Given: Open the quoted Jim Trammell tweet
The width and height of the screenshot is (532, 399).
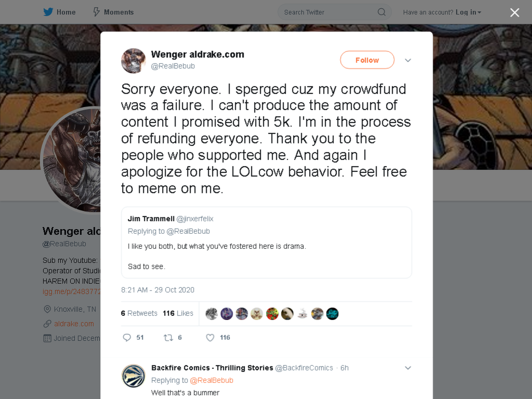Looking at the screenshot, I should point(267,243).
